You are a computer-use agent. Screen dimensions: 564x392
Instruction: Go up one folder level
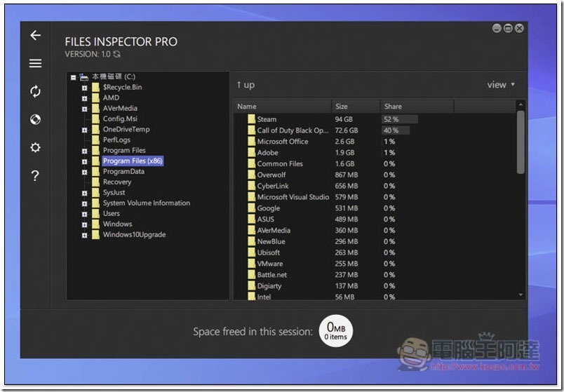click(x=246, y=85)
